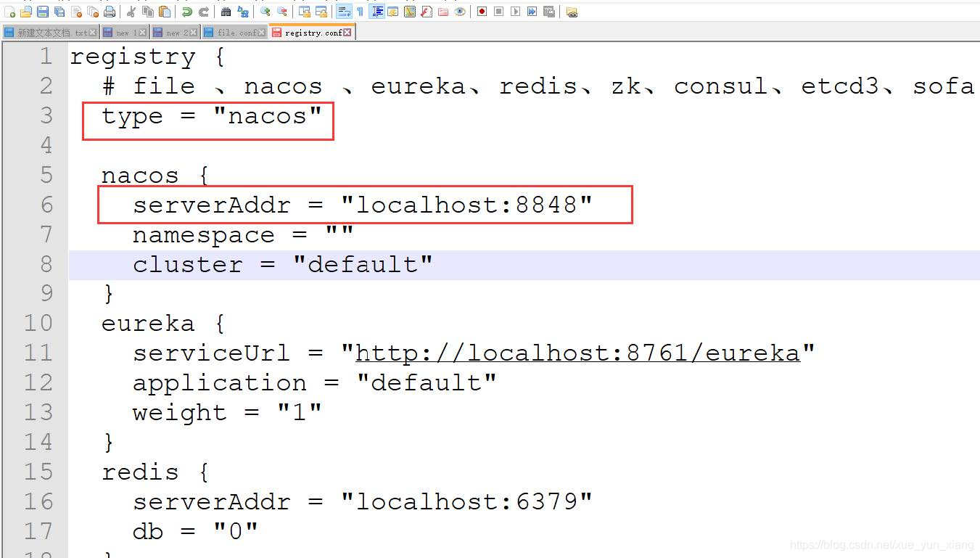Close the file.conf tab
Screen dimensions: 980x558
pos(261,33)
